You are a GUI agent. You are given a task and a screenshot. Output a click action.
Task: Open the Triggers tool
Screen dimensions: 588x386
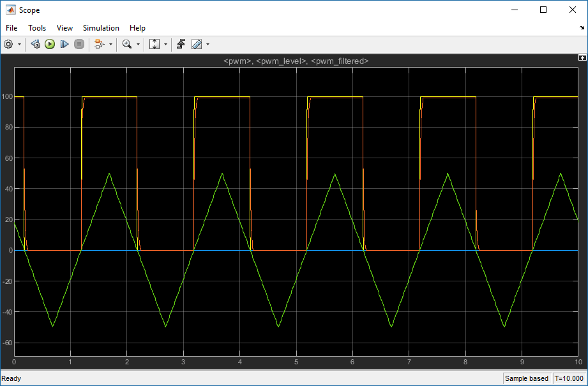[x=181, y=44]
